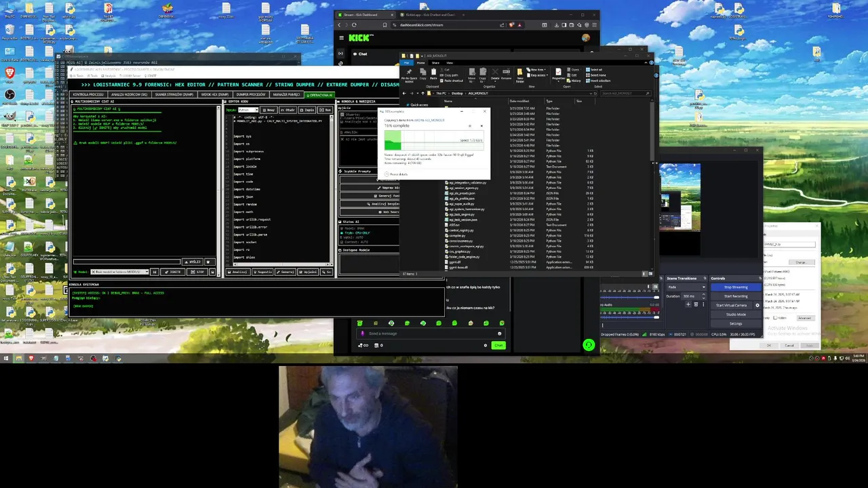The image size is (868, 488).
Task: Click the Move to icon in ribbon
Action: coord(472,75)
